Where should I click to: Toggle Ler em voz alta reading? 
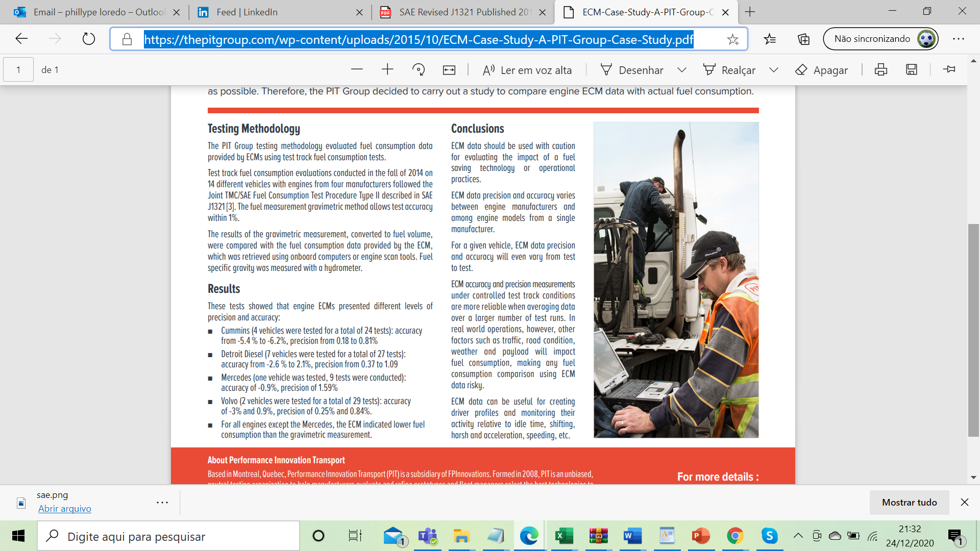[527, 70]
